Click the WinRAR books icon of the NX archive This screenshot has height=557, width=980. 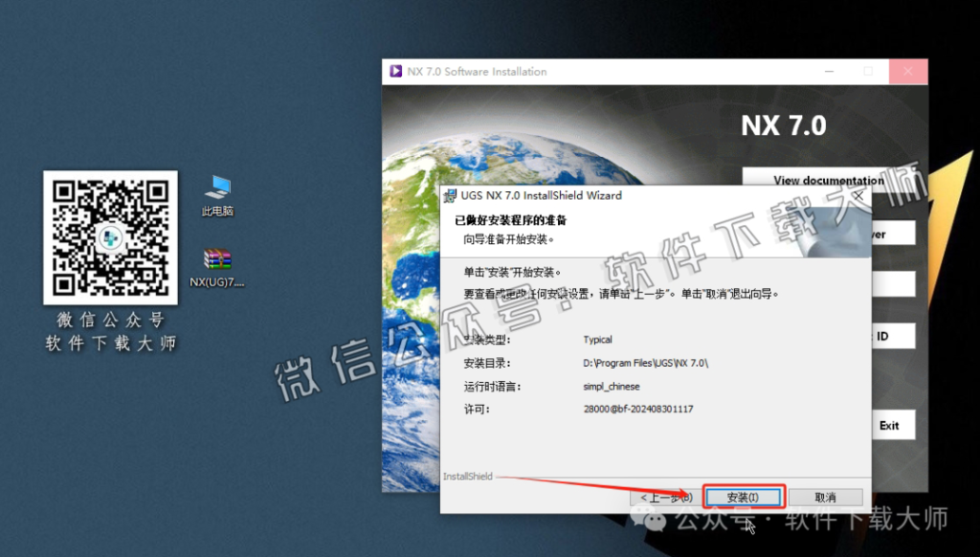(216, 258)
